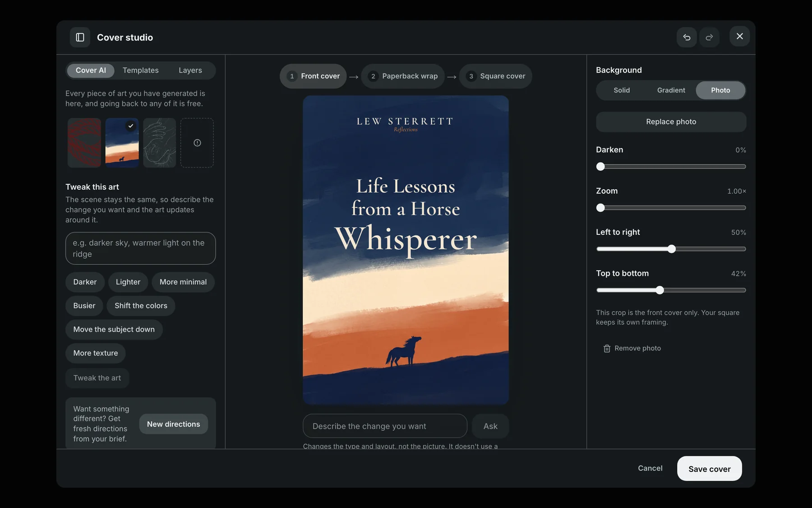Image resolution: width=812 pixels, height=508 pixels.
Task: Apply the Busier tweak chip
Action: pyautogui.click(x=84, y=306)
